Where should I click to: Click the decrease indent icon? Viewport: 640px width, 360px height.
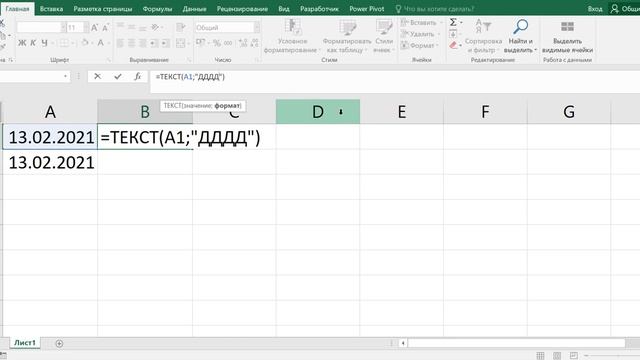point(154,43)
